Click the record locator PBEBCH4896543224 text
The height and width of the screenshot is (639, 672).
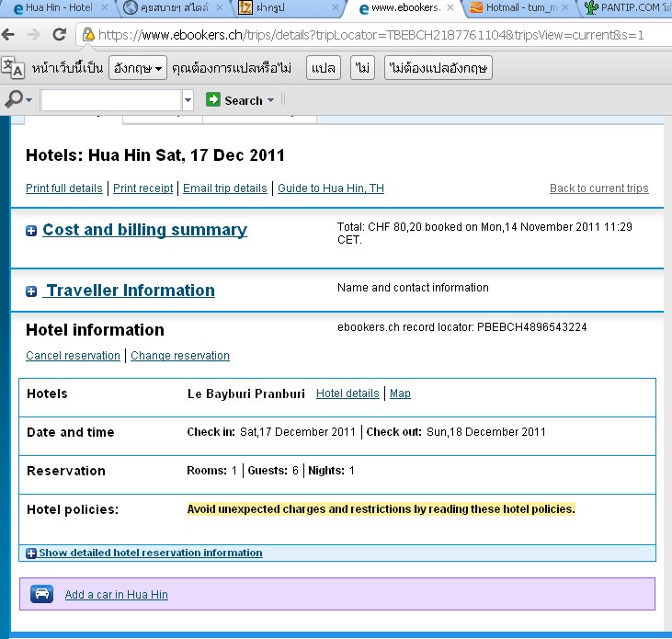[532, 327]
